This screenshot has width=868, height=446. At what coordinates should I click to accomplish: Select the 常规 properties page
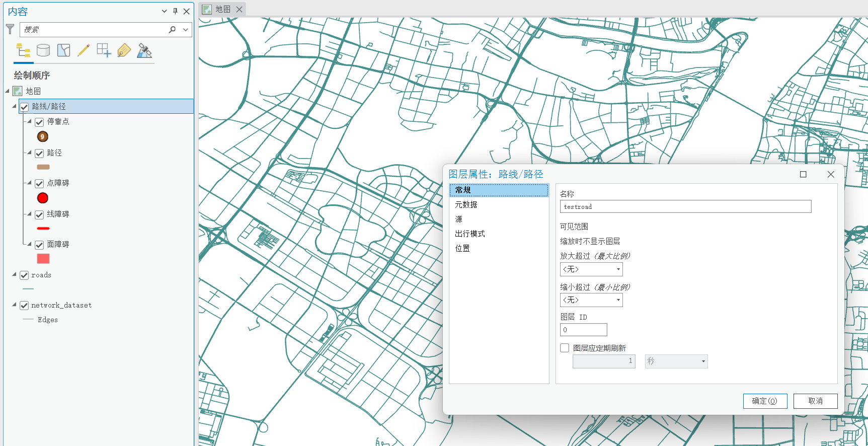coord(499,190)
